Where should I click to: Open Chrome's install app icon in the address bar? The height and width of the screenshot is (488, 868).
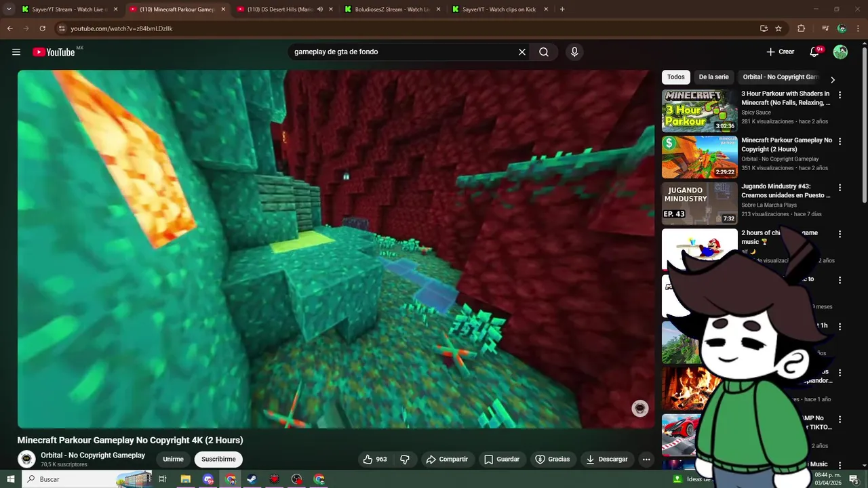[764, 28]
